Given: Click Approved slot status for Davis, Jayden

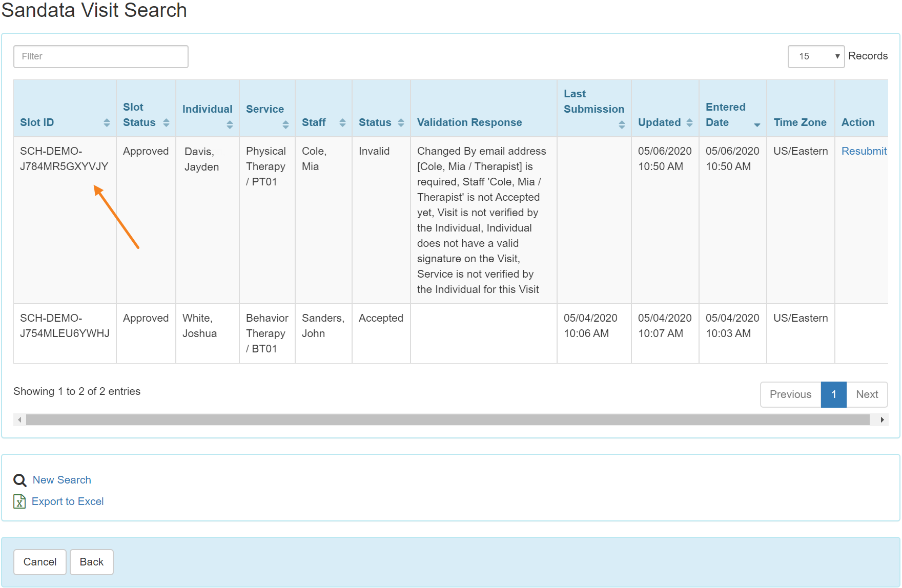Looking at the screenshot, I should (x=146, y=151).
